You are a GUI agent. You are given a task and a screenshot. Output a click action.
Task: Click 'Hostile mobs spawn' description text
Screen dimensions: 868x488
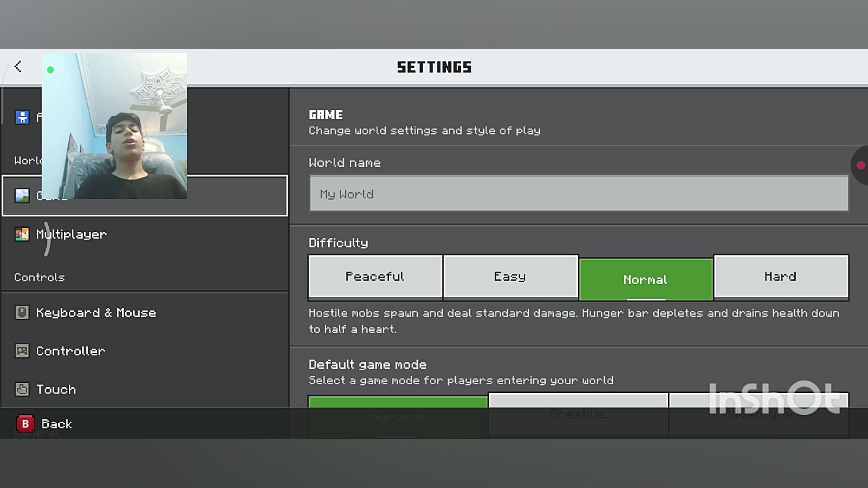(574, 321)
